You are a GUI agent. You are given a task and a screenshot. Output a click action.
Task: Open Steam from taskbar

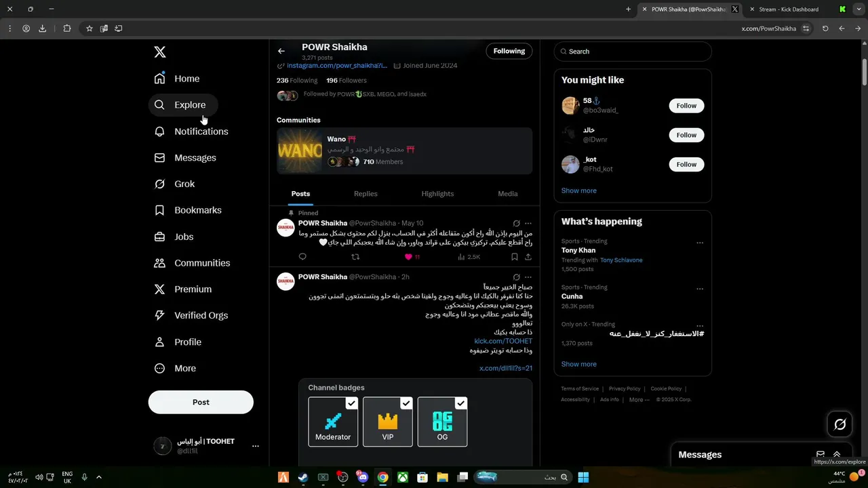point(302,477)
